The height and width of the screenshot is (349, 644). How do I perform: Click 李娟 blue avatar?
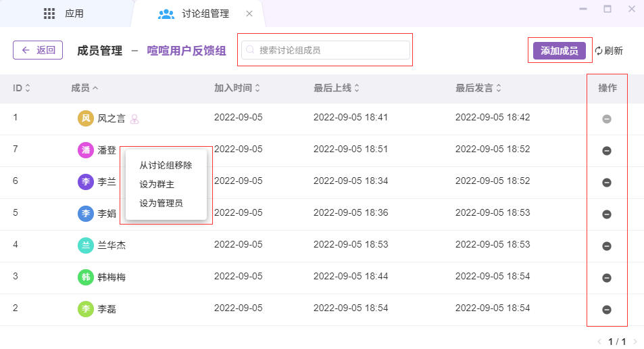85,213
